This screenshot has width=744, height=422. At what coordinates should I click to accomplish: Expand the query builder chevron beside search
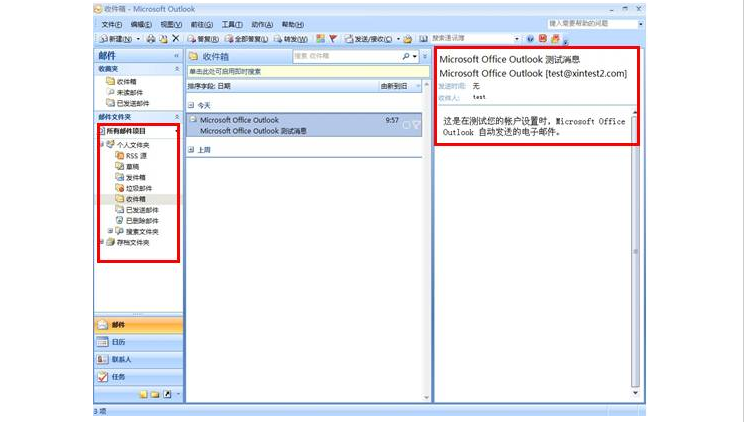[x=425, y=56]
